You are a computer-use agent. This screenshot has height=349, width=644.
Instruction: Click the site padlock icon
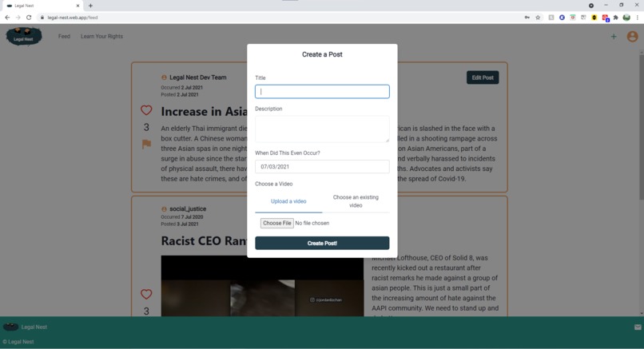tap(42, 18)
